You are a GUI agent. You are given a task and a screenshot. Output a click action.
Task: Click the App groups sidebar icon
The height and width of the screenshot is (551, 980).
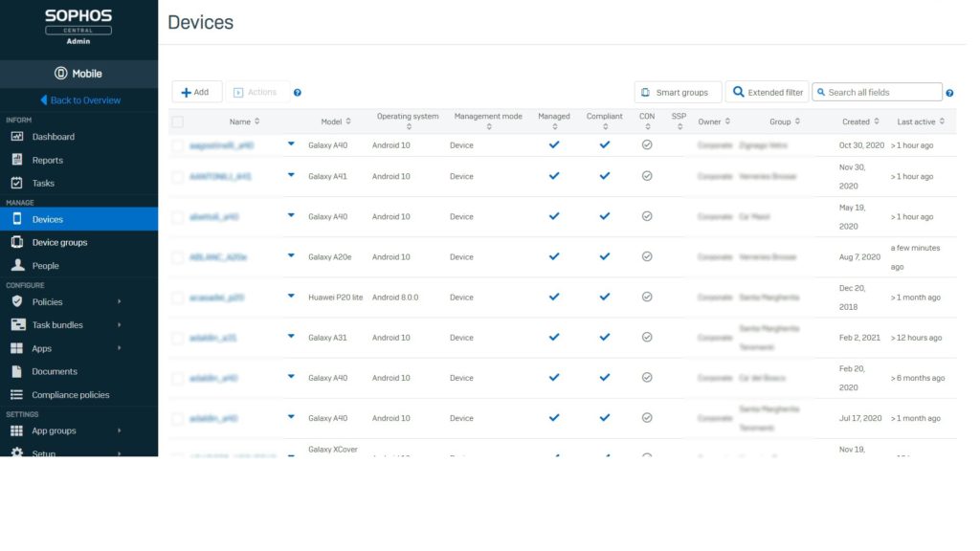[x=17, y=431]
